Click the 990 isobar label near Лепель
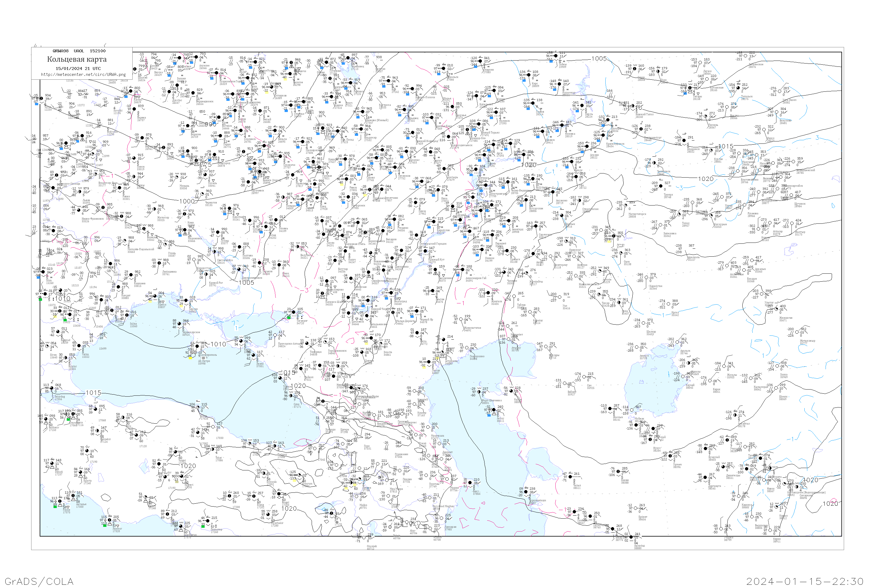 tap(211, 124)
